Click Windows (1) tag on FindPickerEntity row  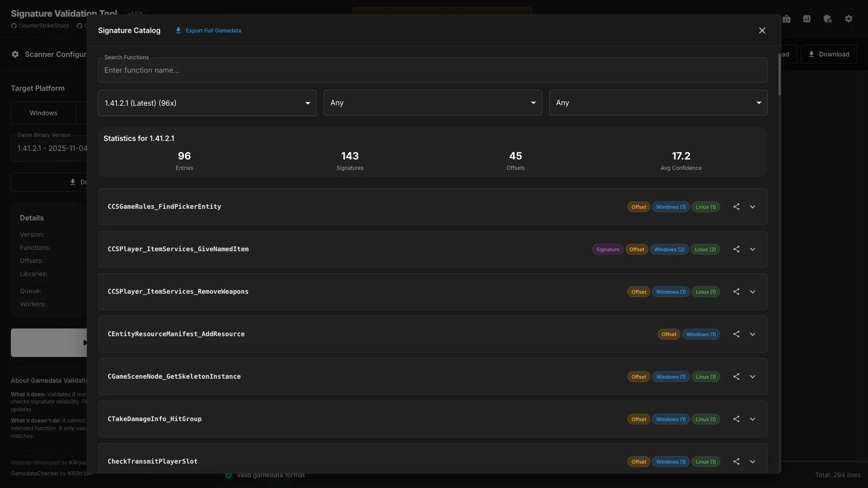pos(671,207)
